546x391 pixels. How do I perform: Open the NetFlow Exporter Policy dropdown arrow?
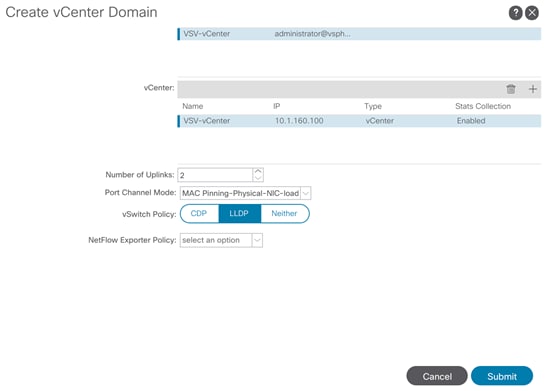257,240
